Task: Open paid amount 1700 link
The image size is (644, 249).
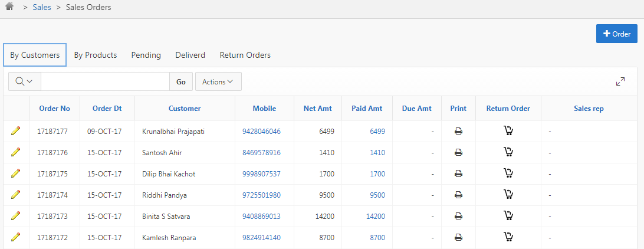Action: 377,174
